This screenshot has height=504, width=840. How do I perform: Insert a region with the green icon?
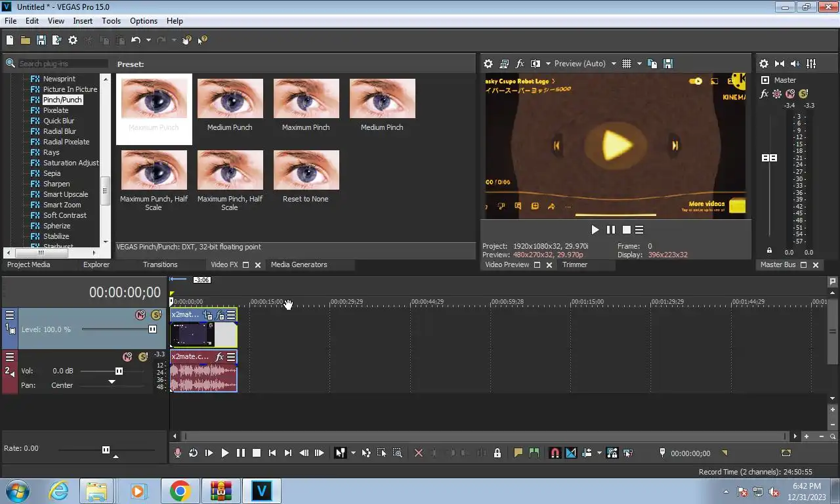click(534, 453)
